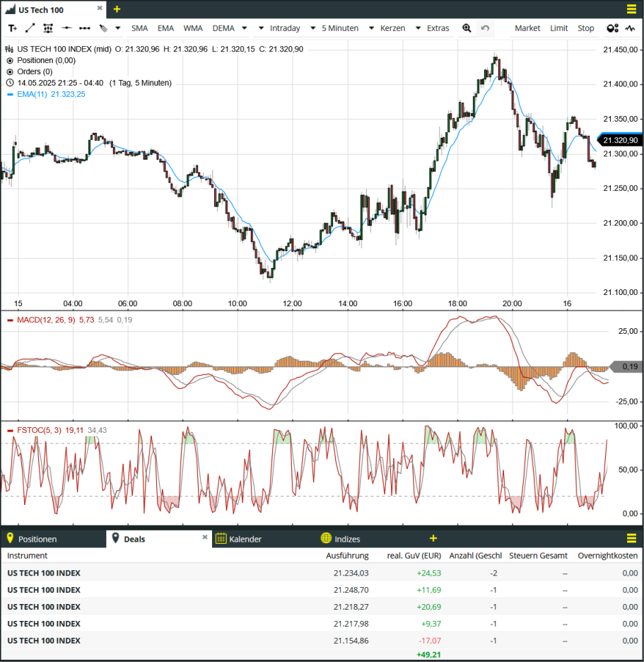Select the single-point horizontal line tool
The image size is (644, 662).
coord(66,28)
